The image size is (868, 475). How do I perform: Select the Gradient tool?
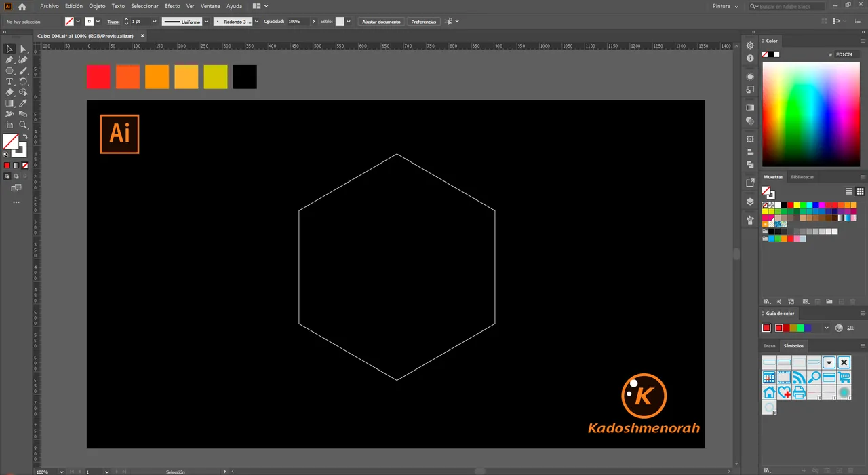click(x=9, y=103)
